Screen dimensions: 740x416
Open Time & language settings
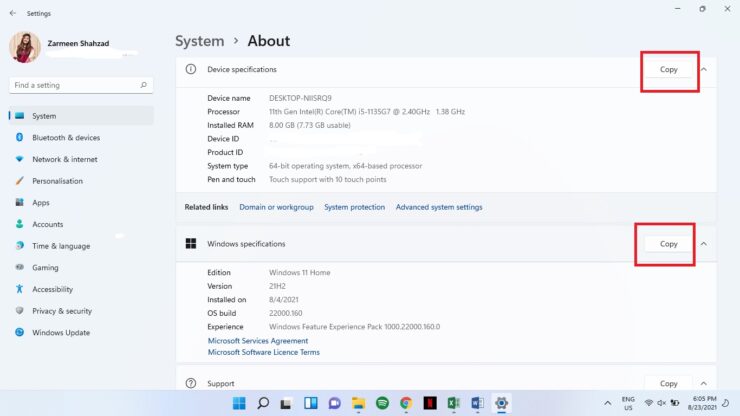coord(81,246)
